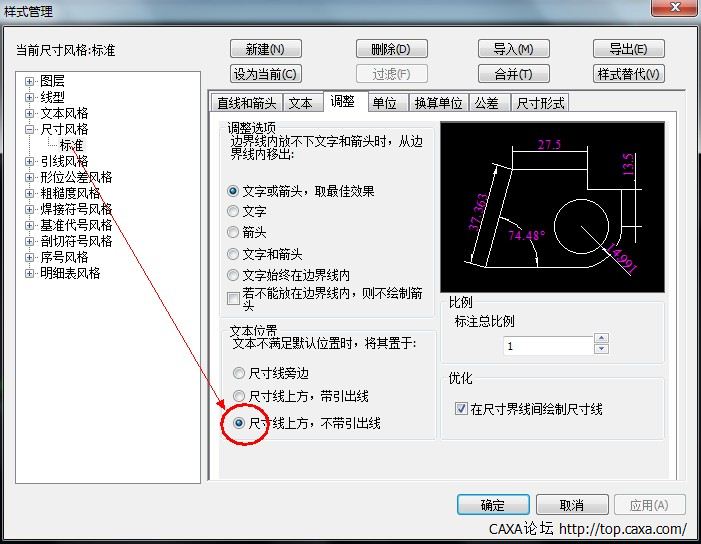Select 图层 label in the tree
Image resolution: width=701 pixels, height=544 pixels.
[52, 81]
